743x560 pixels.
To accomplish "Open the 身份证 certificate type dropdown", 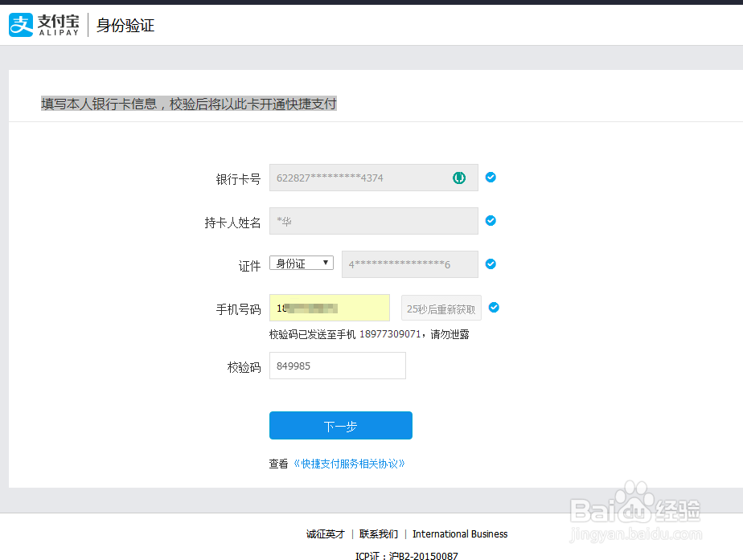I will click(302, 262).
